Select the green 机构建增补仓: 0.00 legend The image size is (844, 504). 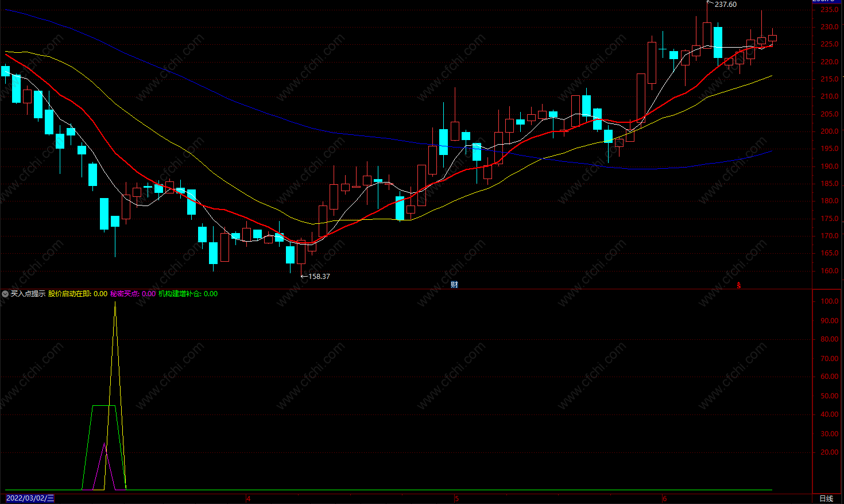(x=188, y=293)
